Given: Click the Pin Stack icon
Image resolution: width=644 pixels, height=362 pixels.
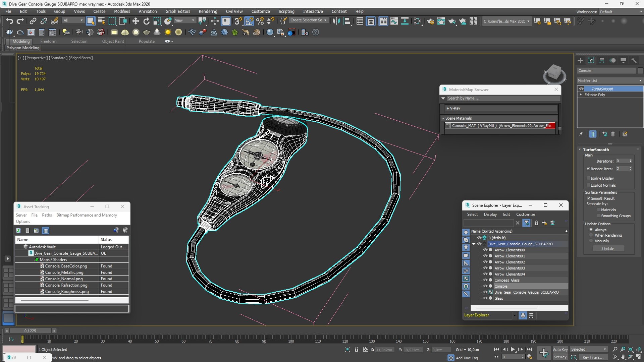Looking at the screenshot, I should [581, 134].
